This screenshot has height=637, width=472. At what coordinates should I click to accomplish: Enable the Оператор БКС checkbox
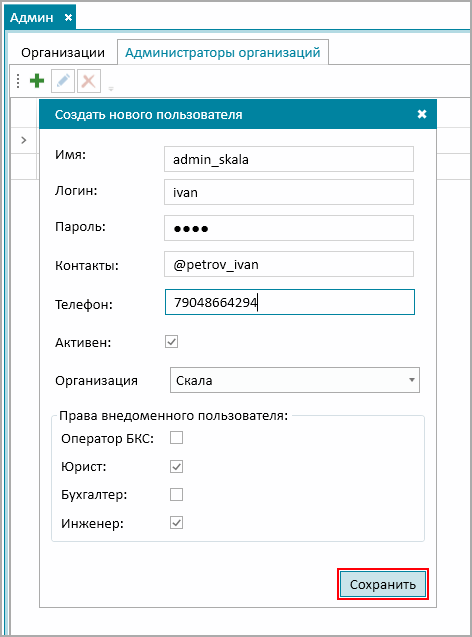pyautogui.click(x=176, y=438)
